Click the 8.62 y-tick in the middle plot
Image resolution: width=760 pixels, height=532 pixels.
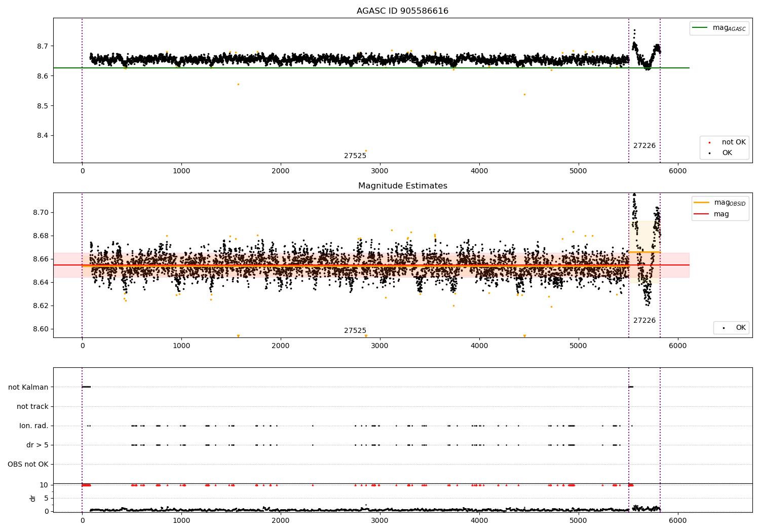(x=41, y=306)
